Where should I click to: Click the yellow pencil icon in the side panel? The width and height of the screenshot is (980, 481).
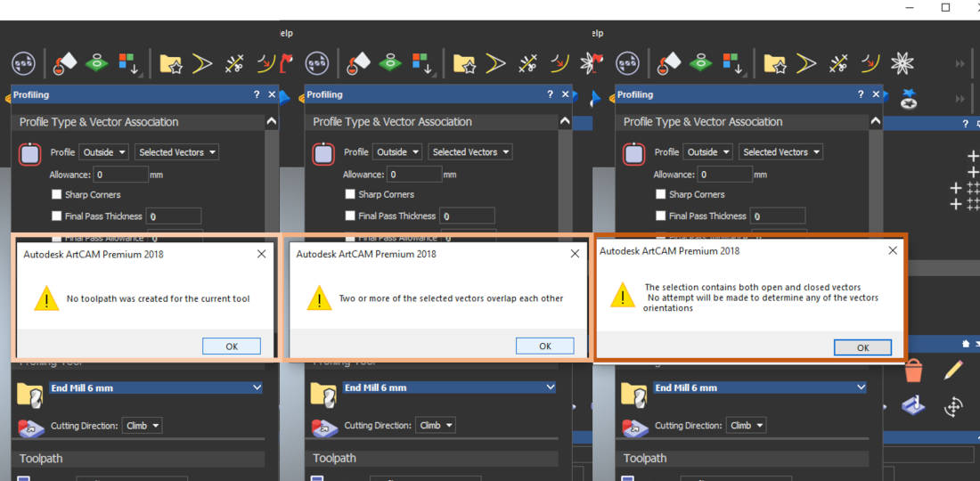click(x=953, y=370)
